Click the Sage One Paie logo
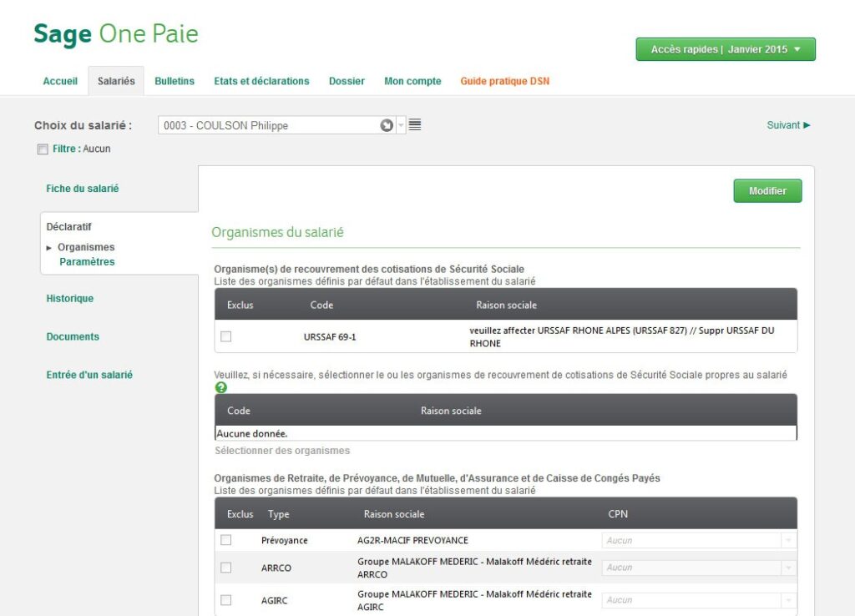855x616 pixels. click(x=116, y=33)
